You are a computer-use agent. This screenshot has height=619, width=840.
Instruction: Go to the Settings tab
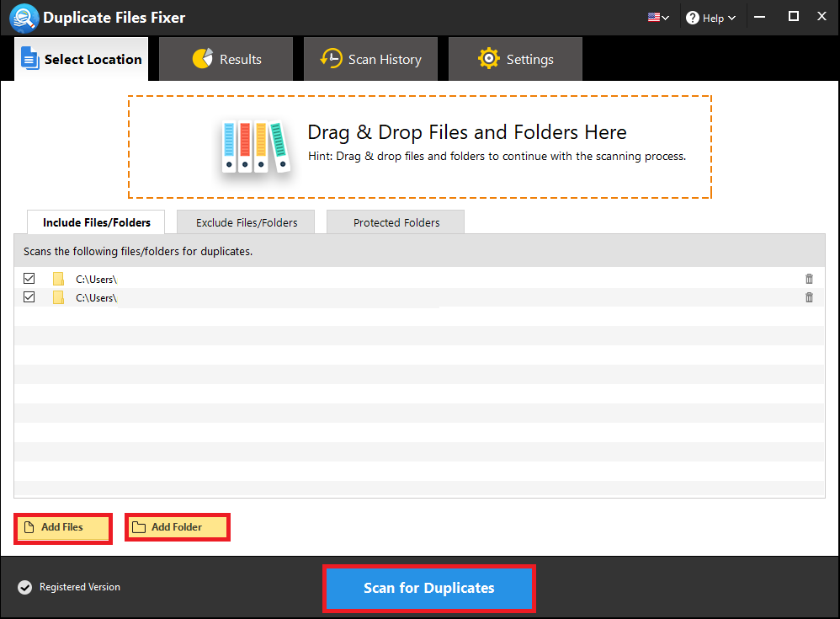pos(515,59)
